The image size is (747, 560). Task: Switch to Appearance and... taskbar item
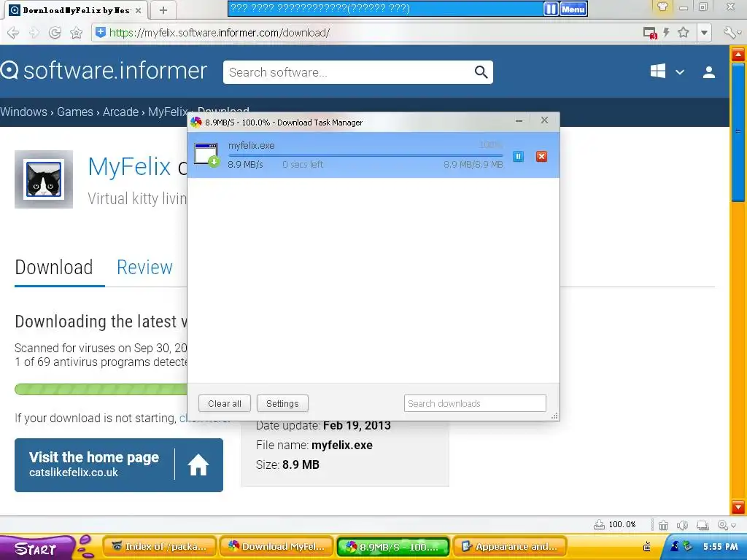(510, 547)
